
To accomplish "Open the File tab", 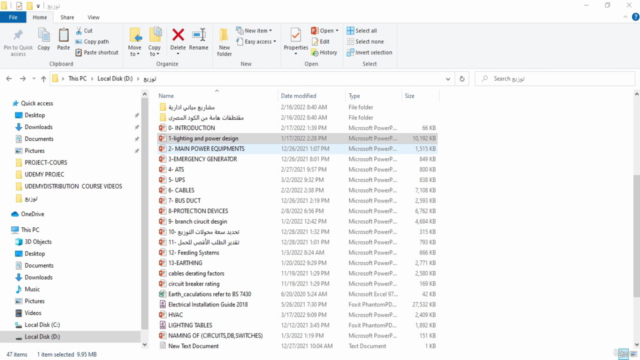I will 13,17.
